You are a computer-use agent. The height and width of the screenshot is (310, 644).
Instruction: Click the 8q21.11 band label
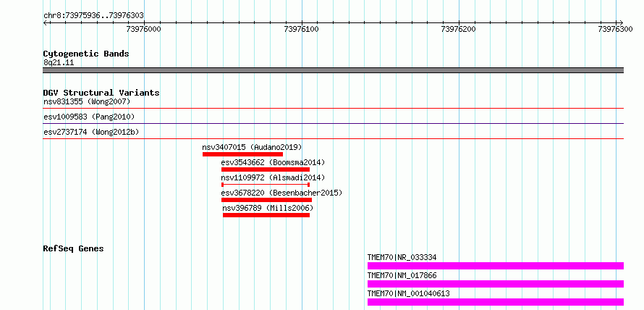point(59,63)
